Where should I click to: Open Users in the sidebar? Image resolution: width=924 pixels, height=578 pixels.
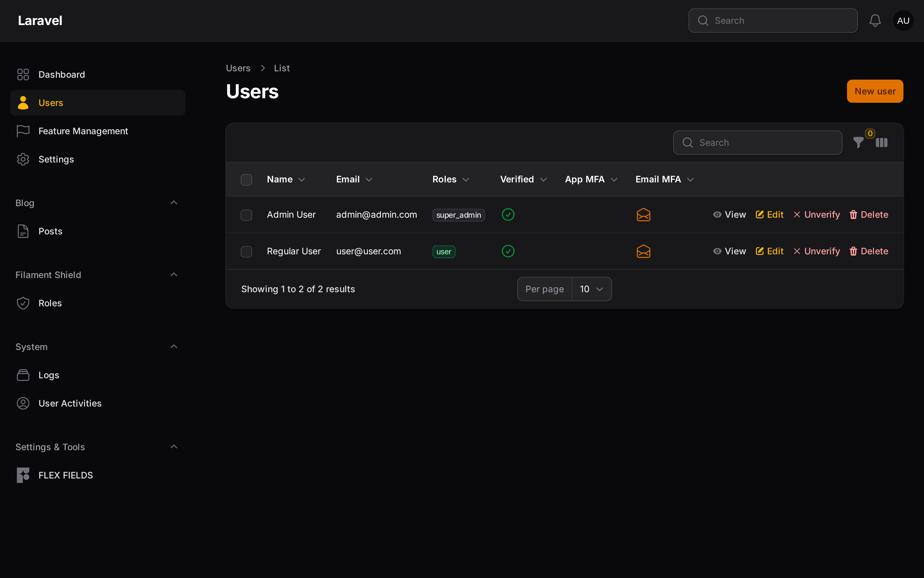click(x=98, y=103)
